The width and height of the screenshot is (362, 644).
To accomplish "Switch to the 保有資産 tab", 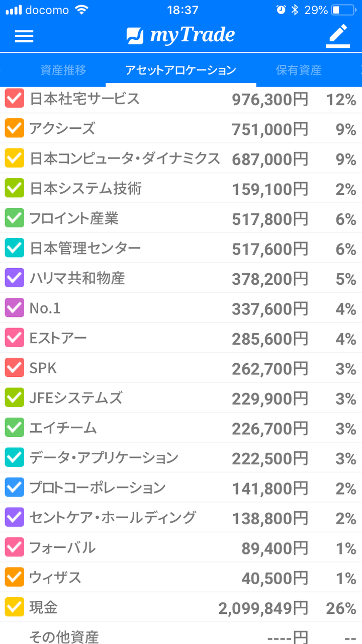I will [299, 70].
